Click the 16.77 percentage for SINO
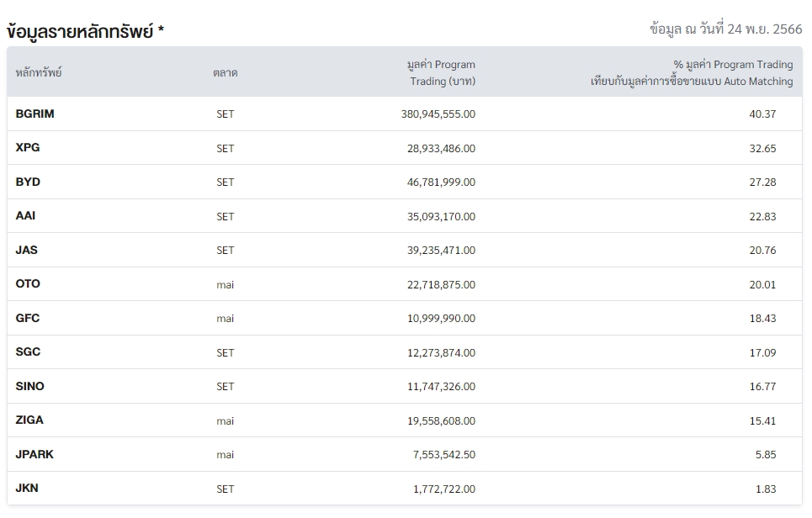The height and width of the screenshot is (518, 812). tap(762, 387)
